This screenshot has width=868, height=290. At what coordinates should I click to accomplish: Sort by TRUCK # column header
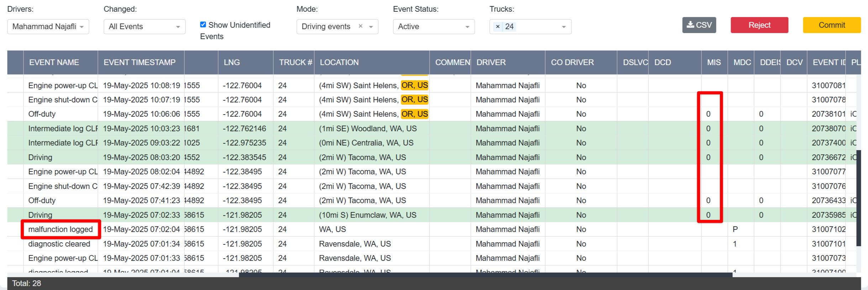coord(294,62)
